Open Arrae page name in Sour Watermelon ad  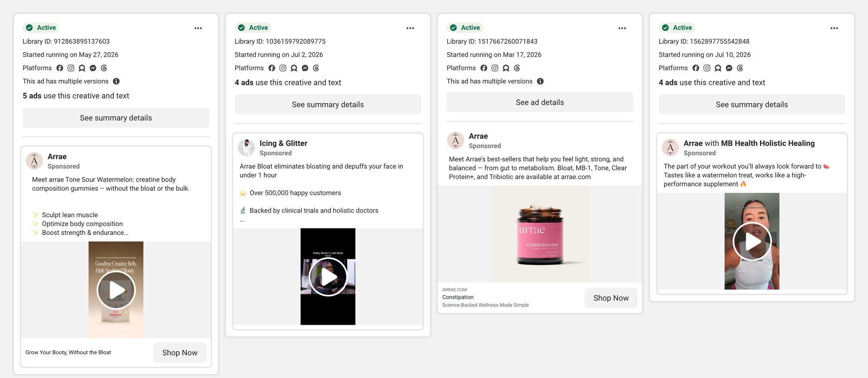[x=57, y=156]
